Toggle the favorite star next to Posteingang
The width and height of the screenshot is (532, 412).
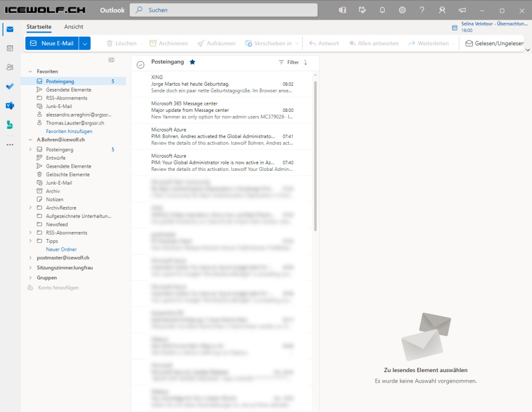coord(193,62)
